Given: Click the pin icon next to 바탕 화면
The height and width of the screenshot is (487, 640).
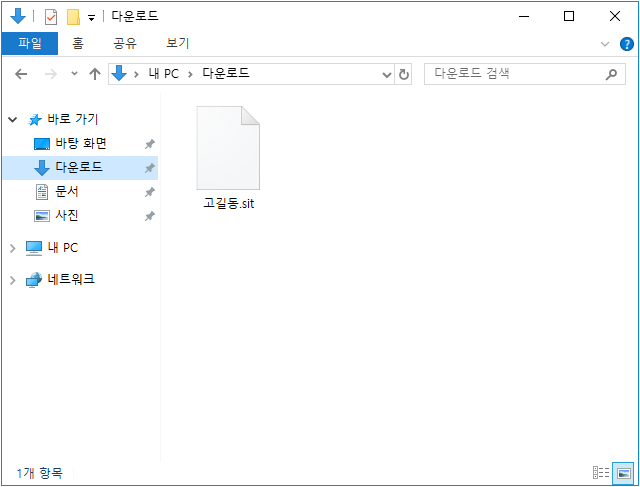Looking at the screenshot, I should (150, 144).
